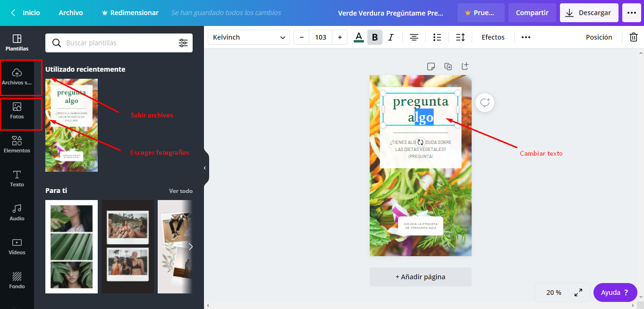Open the Plantillas tab
The width and height of the screenshot is (644, 309).
17,42
